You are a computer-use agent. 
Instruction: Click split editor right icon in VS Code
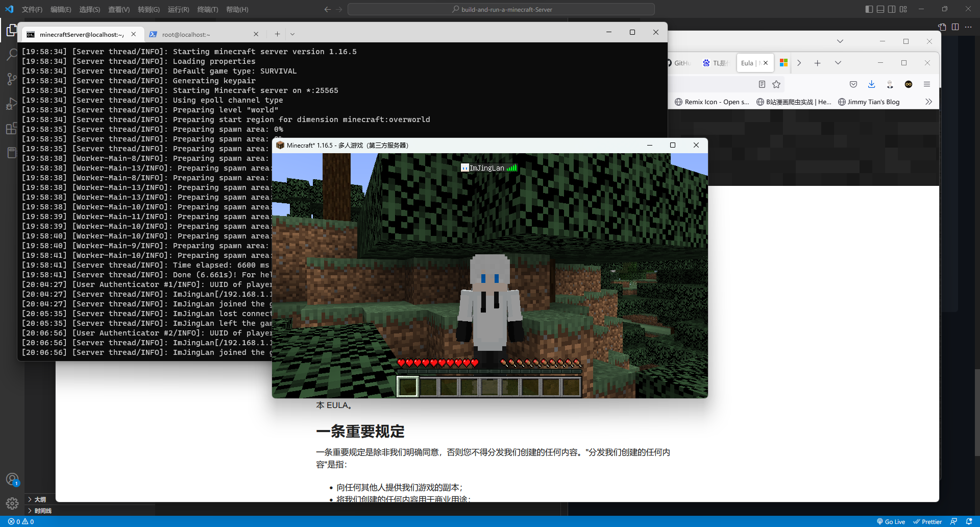click(x=955, y=27)
